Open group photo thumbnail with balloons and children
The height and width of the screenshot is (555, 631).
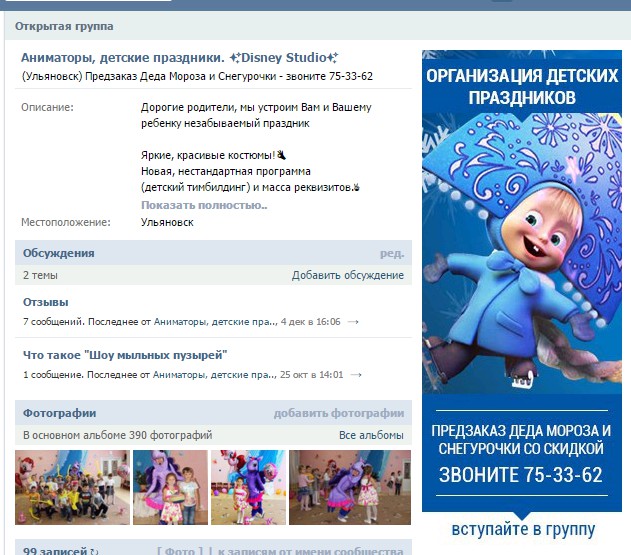72,487
